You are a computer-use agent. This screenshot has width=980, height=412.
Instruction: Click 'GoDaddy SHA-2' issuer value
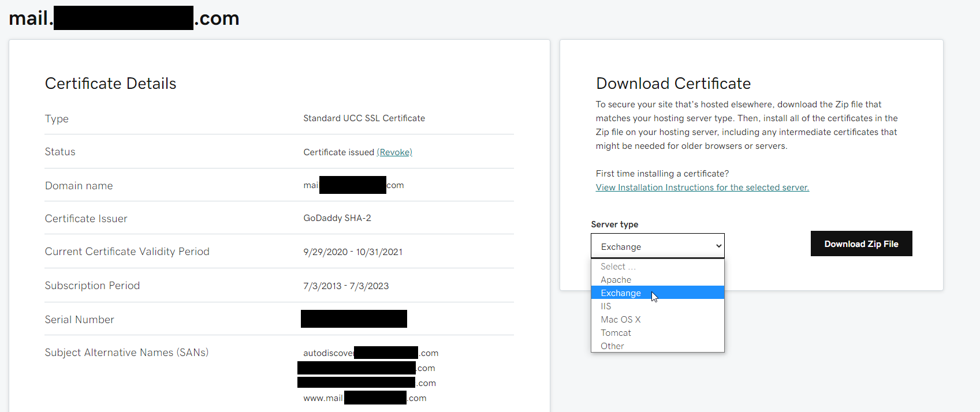[x=337, y=218]
